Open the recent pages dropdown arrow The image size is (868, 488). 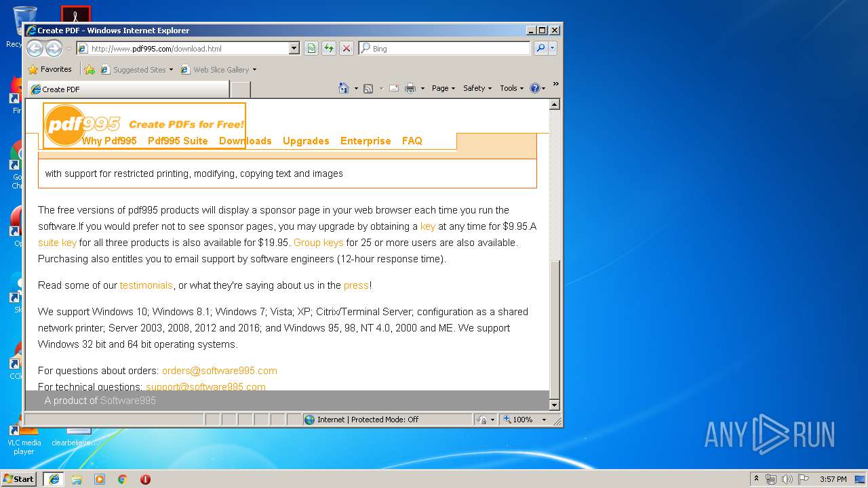click(x=68, y=49)
